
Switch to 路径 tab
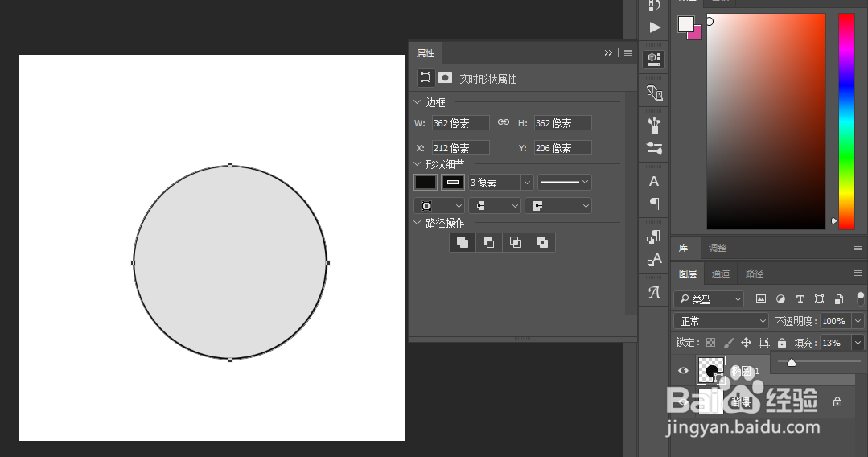754,273
